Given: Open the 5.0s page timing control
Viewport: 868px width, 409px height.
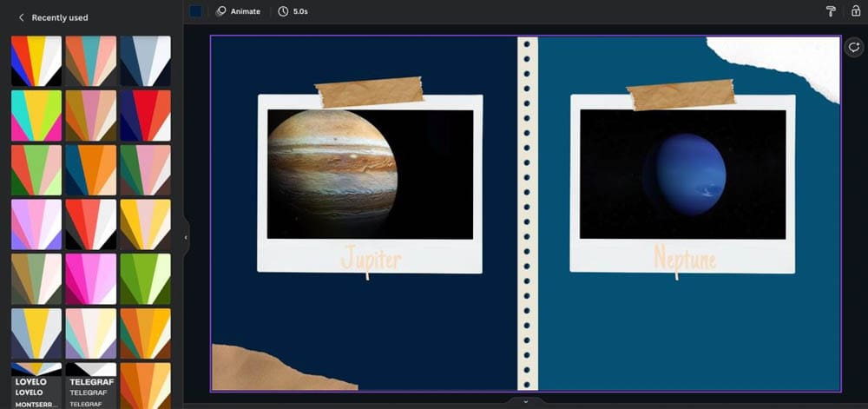Looking at the screenshot, I should point(294,11).
